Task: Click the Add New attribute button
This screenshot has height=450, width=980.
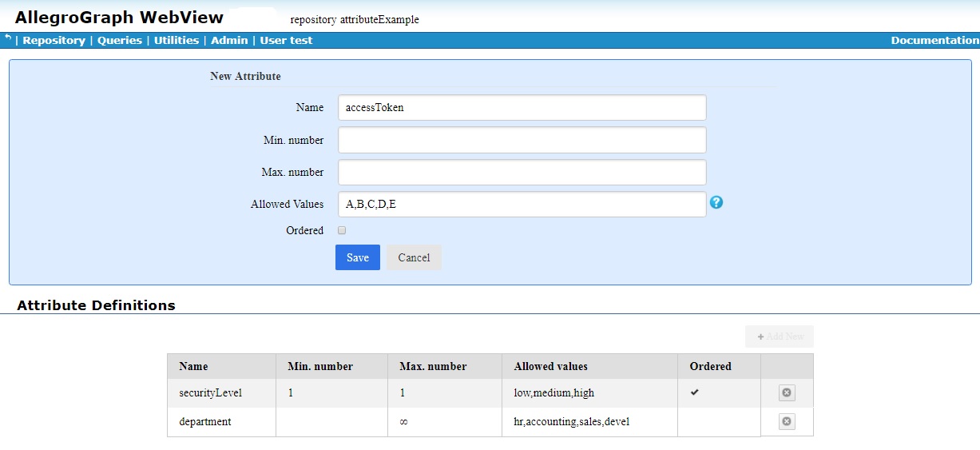Action: (x=780, y=337)
